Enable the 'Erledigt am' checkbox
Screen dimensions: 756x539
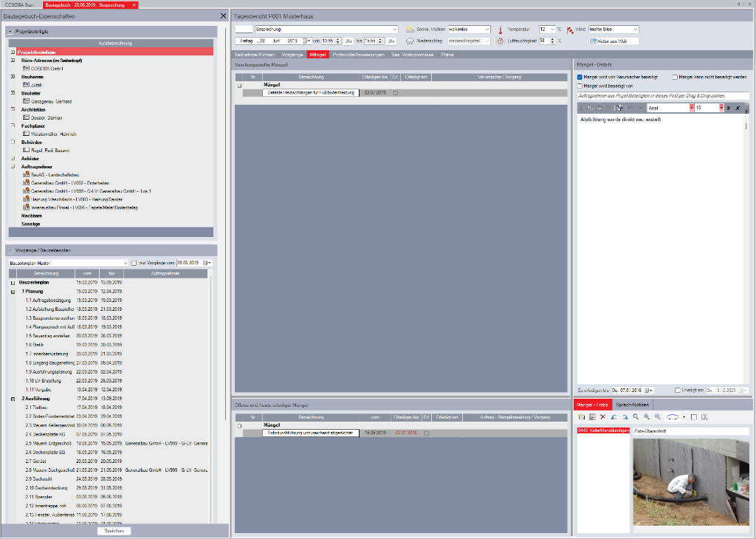[x=678, y=390]
